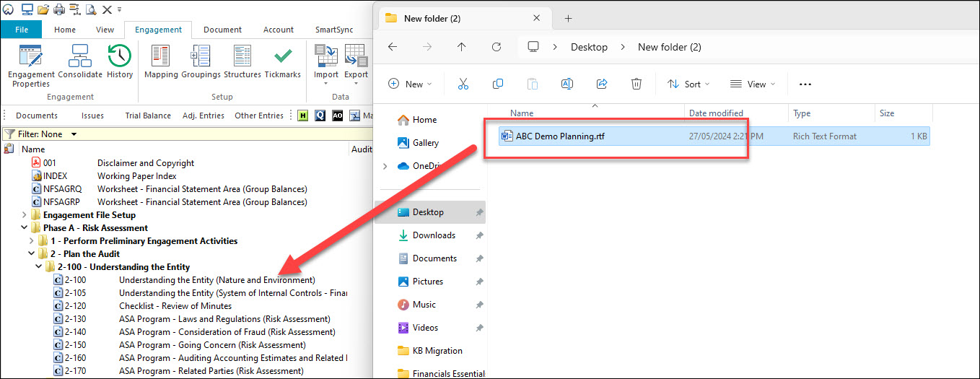980x379 pixels.
Task: Click the Other Entries toolbar button
Action: [259, 116]
